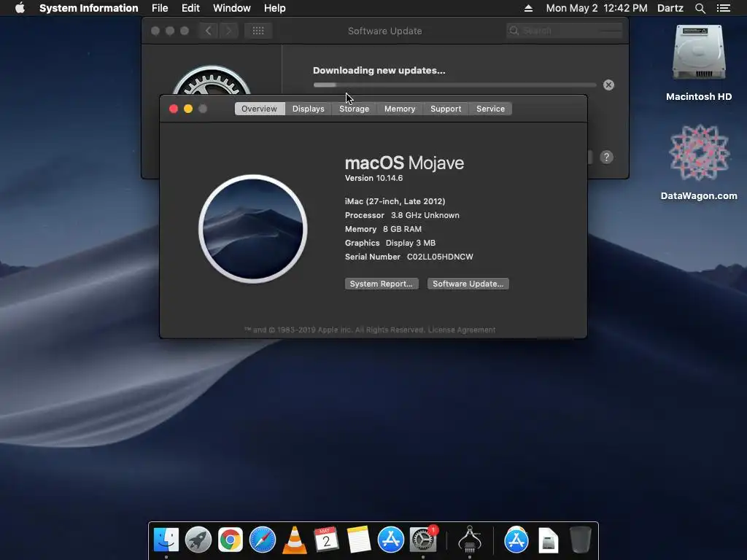Open the Notes app in Dock

click(x=358, y=540)
